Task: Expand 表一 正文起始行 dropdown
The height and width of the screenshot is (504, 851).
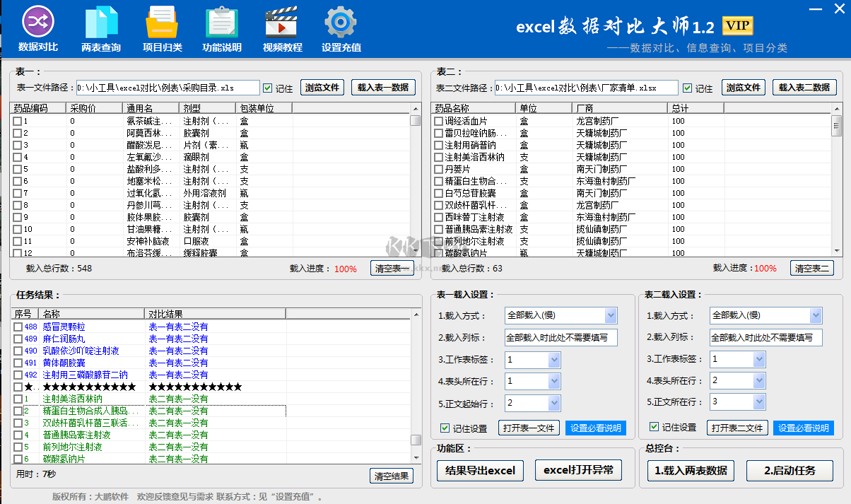Action: [553, 403]
